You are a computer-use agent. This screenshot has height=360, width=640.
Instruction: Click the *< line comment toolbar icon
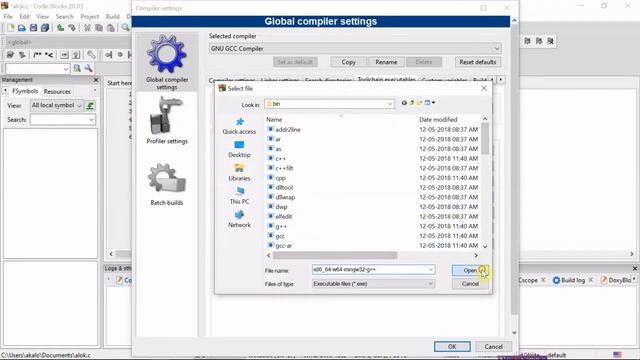[x=49, y=55]
